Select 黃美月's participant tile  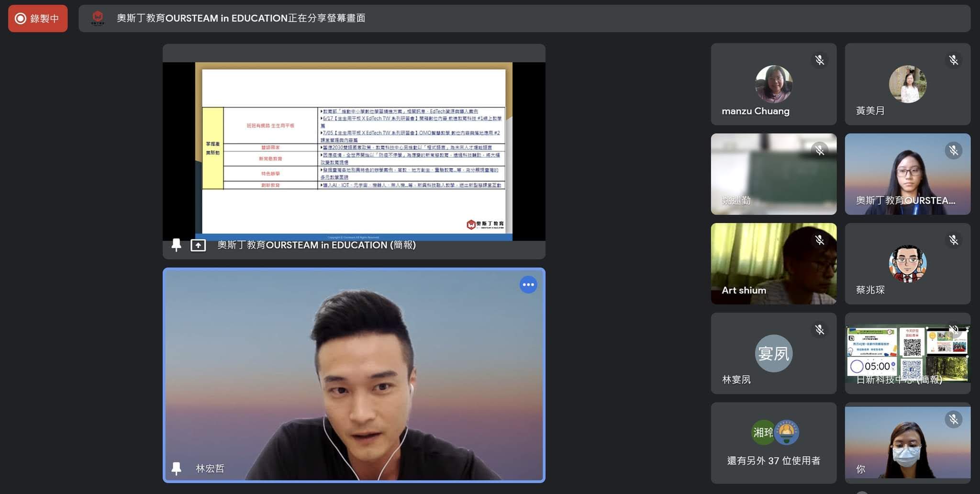908,84
